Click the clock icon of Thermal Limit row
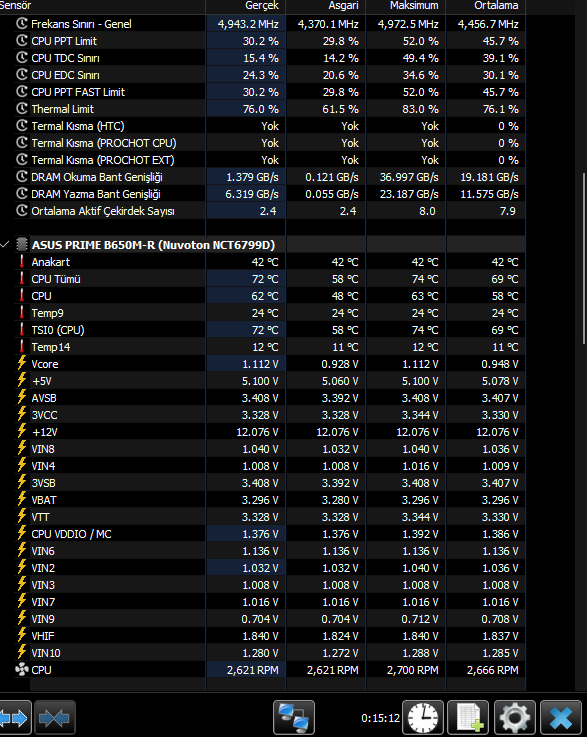Image resolution: width=587 pixels, height=737 pixels. pyautogui.click(x=22, y=109)
